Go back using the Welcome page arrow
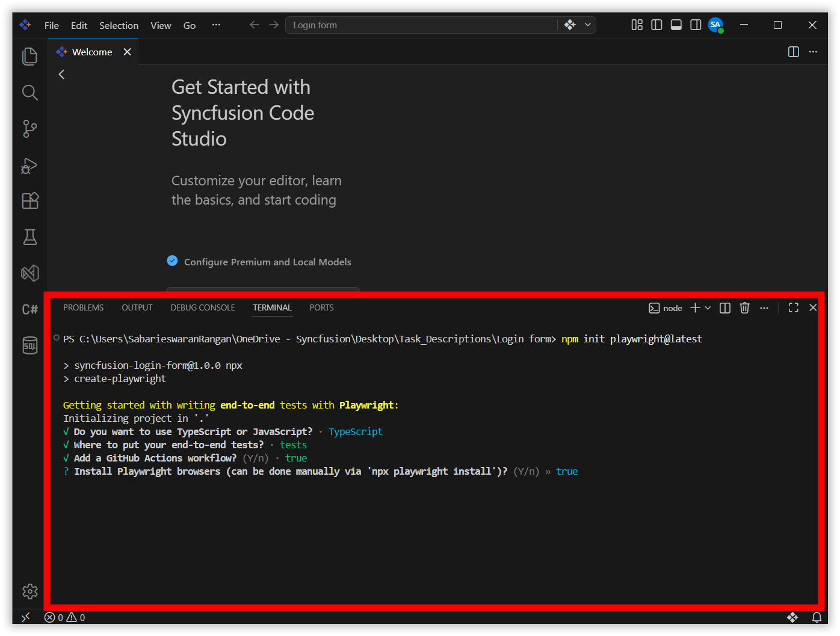 click(x=61, y=74)
